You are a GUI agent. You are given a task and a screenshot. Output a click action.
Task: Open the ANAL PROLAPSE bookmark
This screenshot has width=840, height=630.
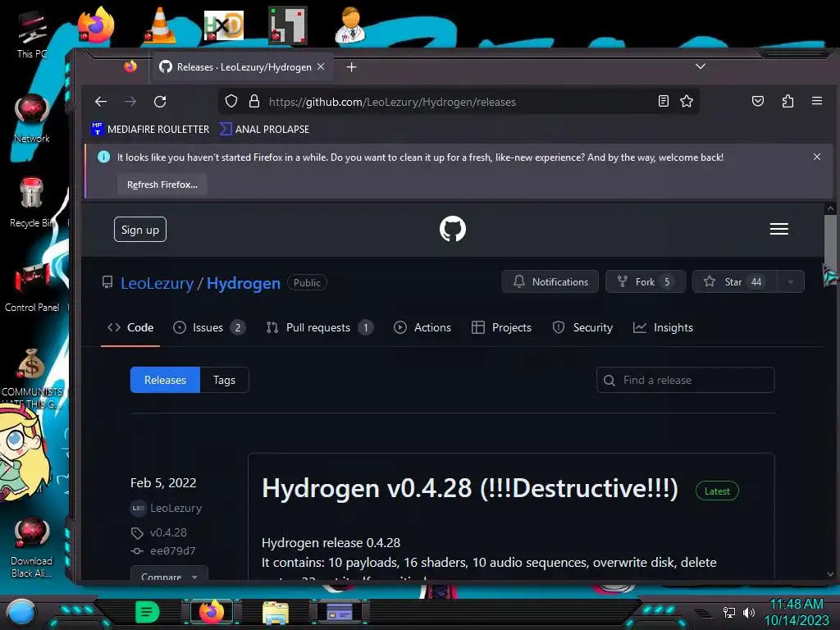coord(265,129)
